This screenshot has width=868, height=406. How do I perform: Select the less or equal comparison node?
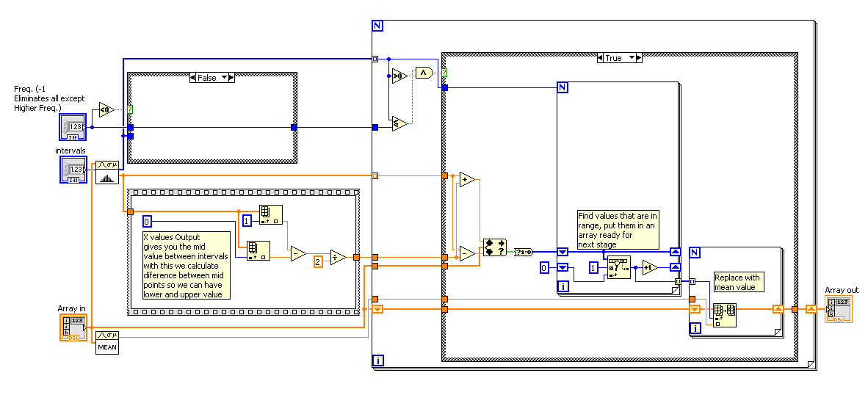[399, 123]
